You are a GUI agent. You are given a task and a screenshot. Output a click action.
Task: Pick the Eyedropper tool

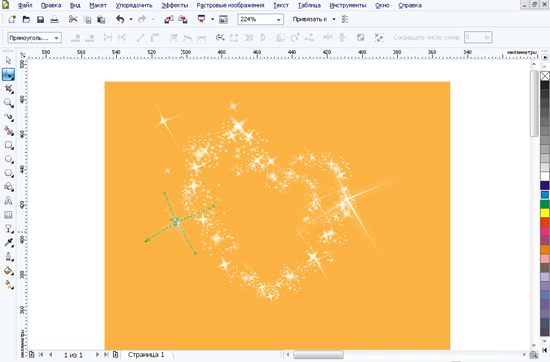tap(8, 242)
